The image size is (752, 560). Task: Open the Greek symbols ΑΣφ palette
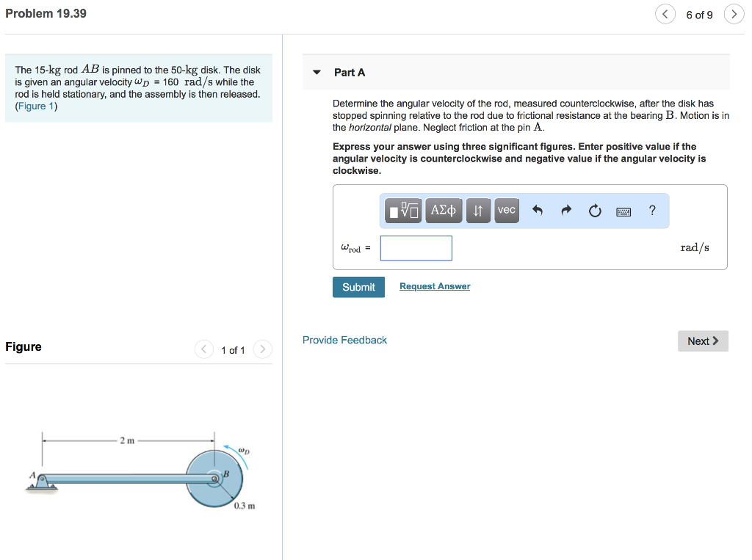click(x=443, y=210)
